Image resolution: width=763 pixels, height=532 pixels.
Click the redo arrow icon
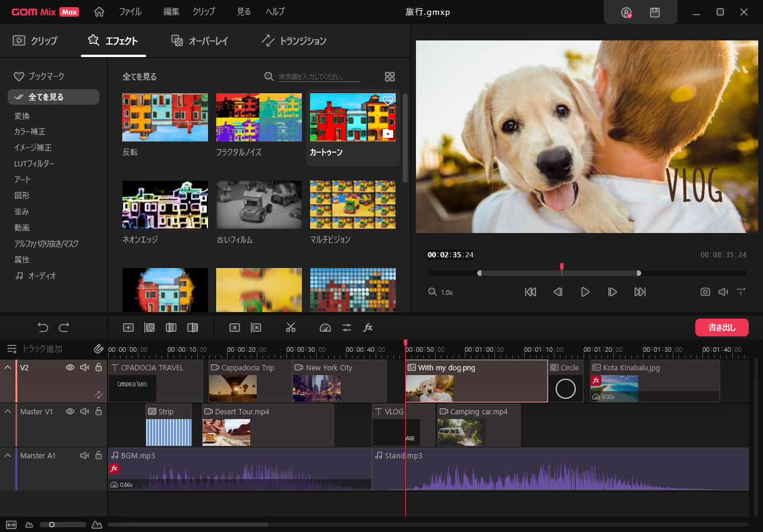(64, 328)
